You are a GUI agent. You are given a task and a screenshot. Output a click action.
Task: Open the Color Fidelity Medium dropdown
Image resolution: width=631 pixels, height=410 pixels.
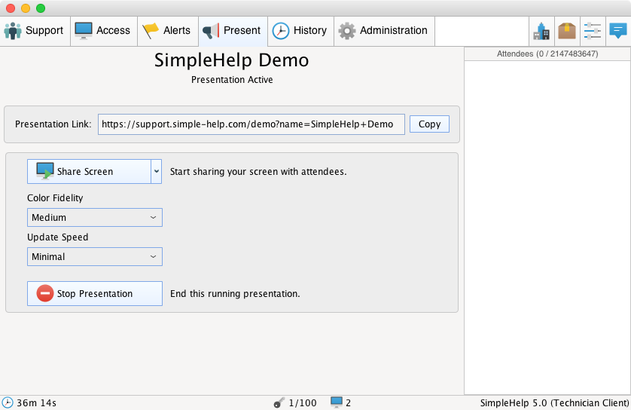95,217
